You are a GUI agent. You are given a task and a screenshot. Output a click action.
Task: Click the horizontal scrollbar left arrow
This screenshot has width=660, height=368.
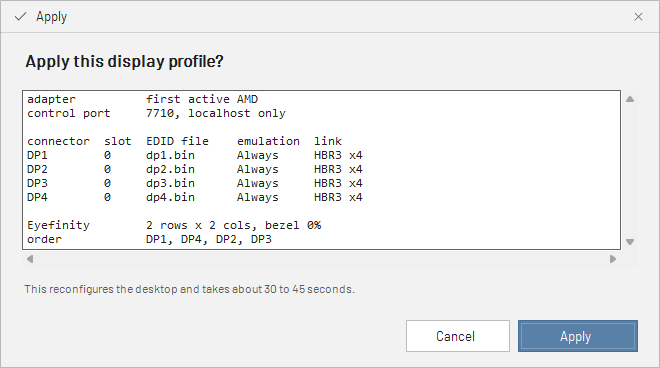pos(30,259)
